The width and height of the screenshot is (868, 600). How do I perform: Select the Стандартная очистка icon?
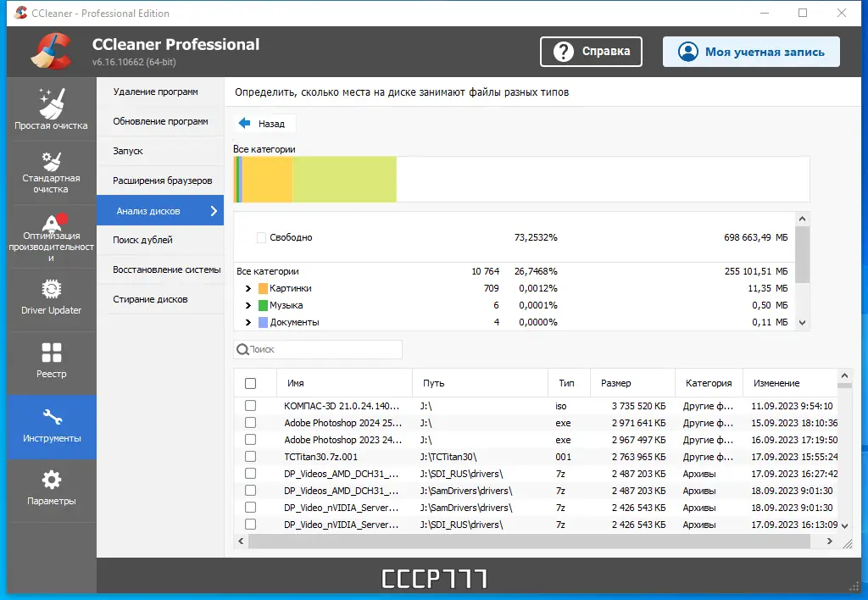click(x=51, y=172)
